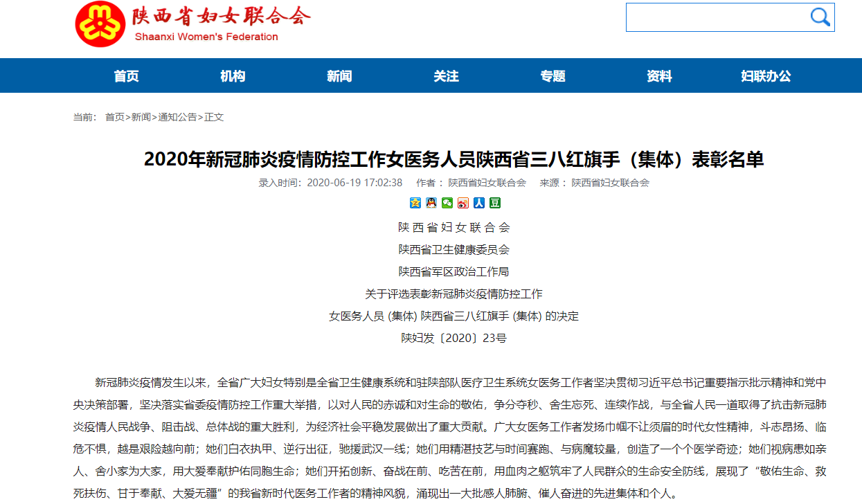Click inside the search text box
Viewport: 862px width, 504px height.
[716, 17]
